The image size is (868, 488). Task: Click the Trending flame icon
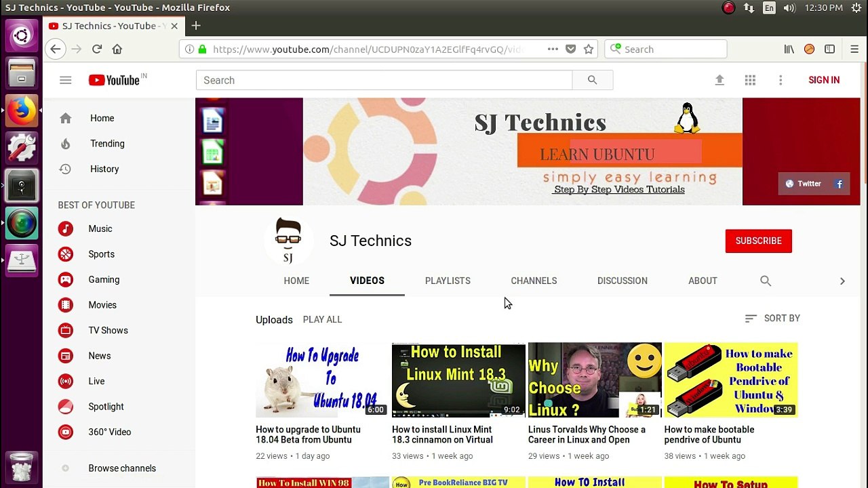tap(65, 144)
